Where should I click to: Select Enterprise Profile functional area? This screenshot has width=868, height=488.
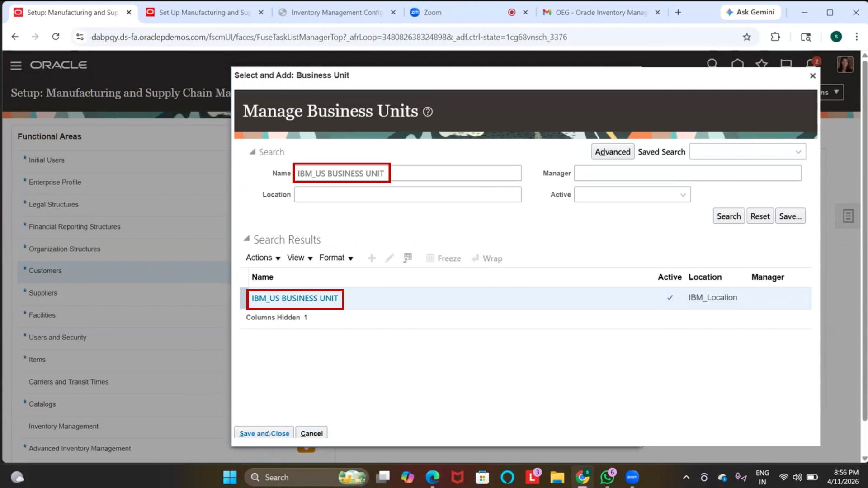click(55, 182)
